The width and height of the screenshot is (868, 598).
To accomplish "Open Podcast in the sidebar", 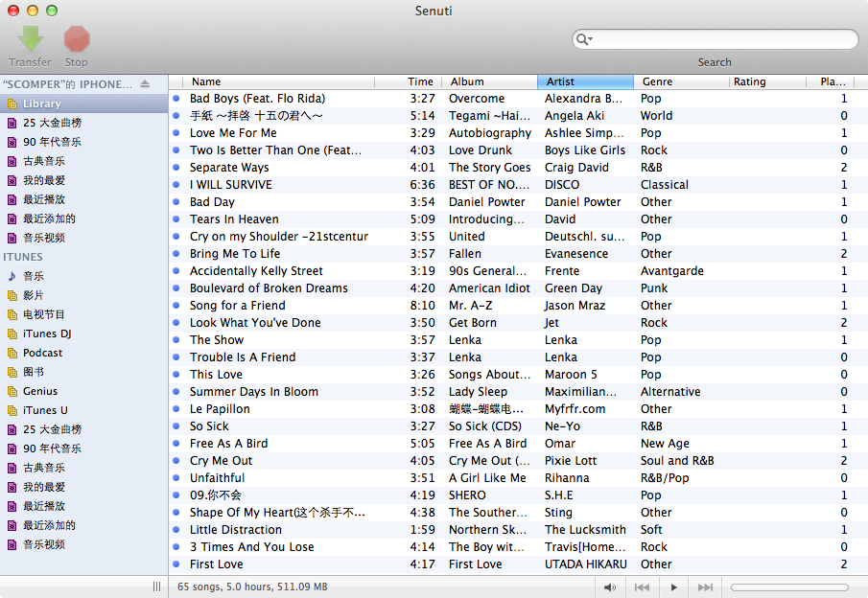I will point(83,353).
